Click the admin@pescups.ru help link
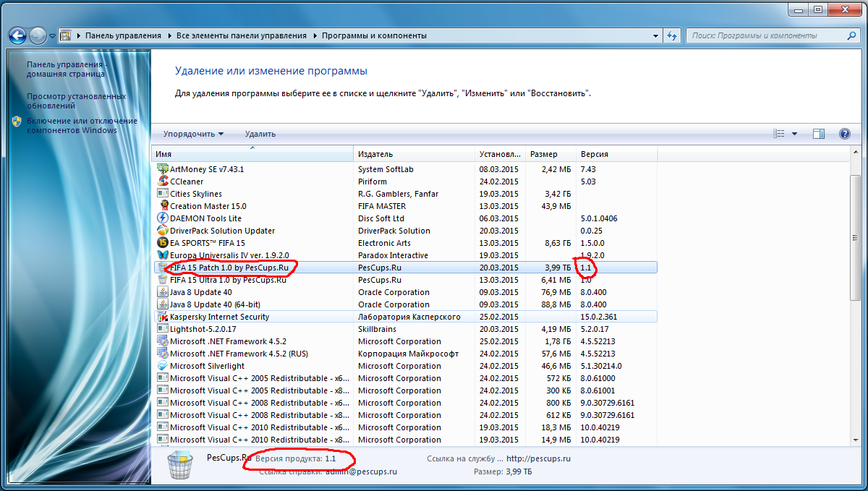The image size is (868, 491). coord(361,471)
